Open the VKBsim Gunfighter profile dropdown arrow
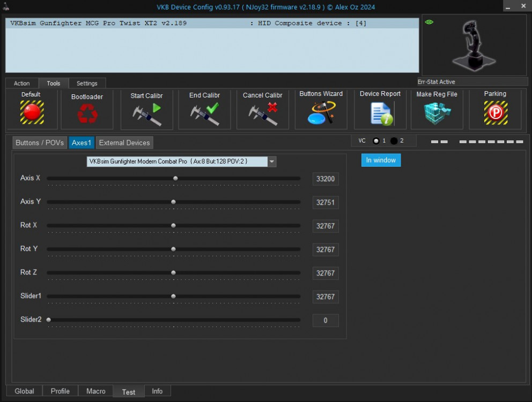 click(271, 161)
